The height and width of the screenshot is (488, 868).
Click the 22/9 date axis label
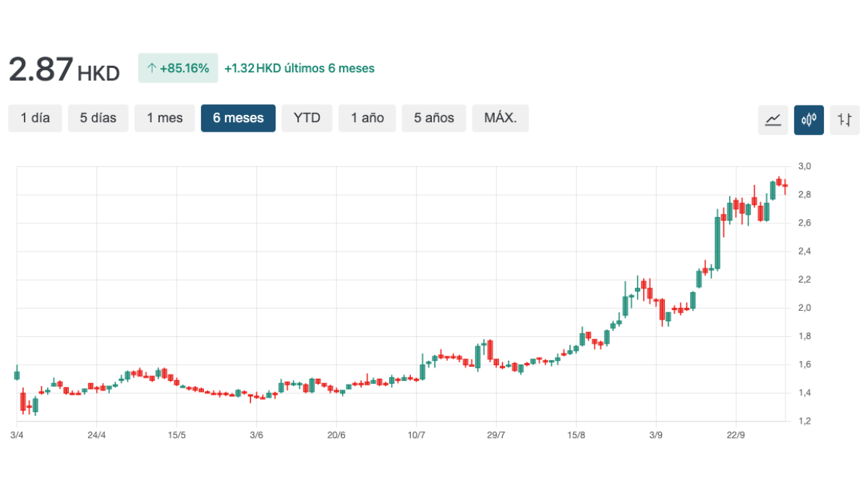point(736,435)
